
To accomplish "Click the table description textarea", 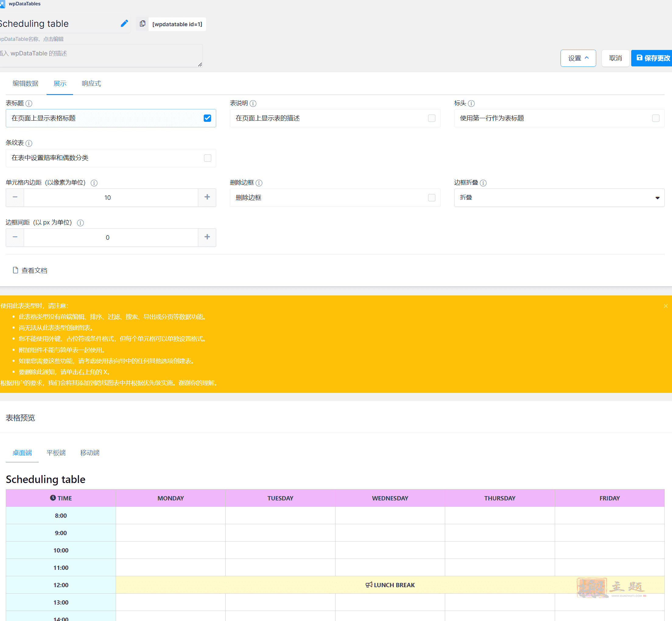I will coord(101,56).
